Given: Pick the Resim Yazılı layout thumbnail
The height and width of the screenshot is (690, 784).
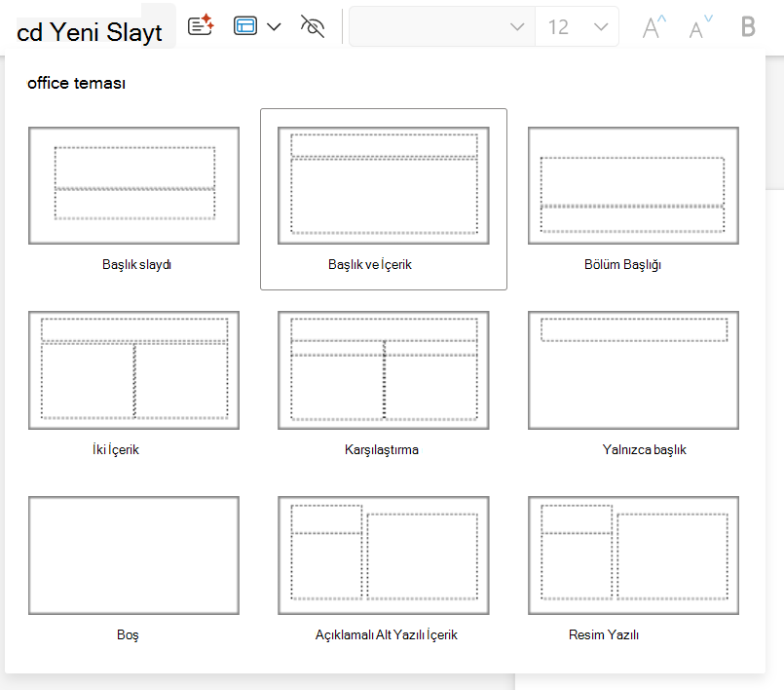Looking at the screenshot, I should (x=633, y=556).
